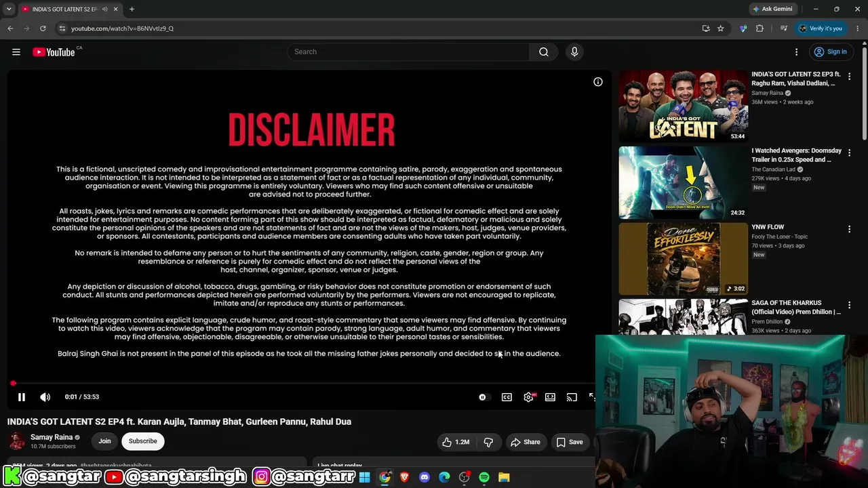Open OBS Studio from the taskbar

[x=465, y=477]
